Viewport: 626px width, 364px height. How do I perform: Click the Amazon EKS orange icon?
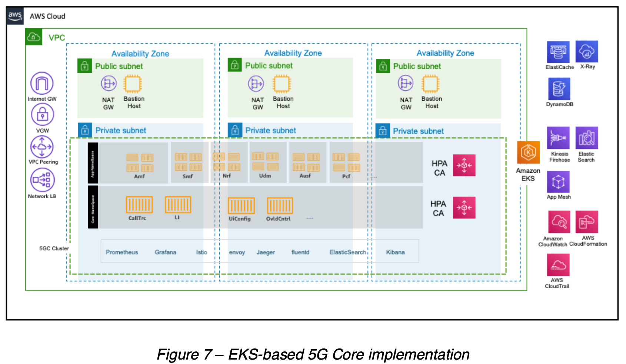tap(528, 152)
